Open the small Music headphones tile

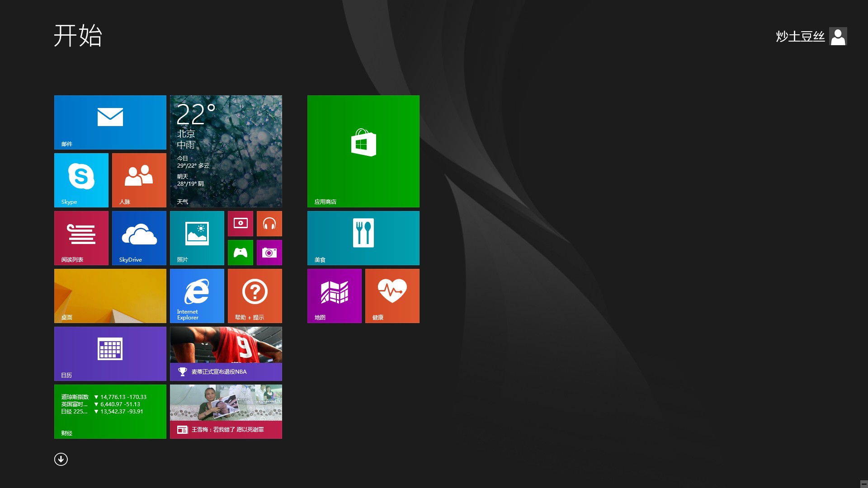pyautogui.click(x=269, y=223)
